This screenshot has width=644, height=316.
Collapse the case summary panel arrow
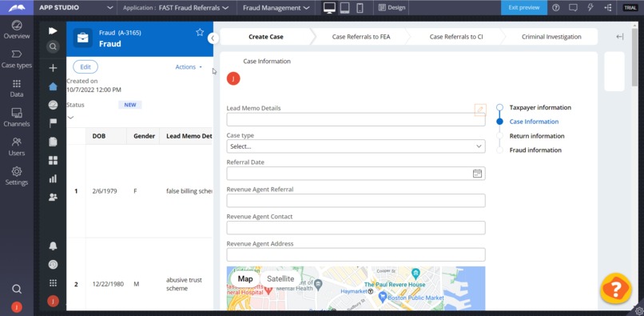pos(213,38)
